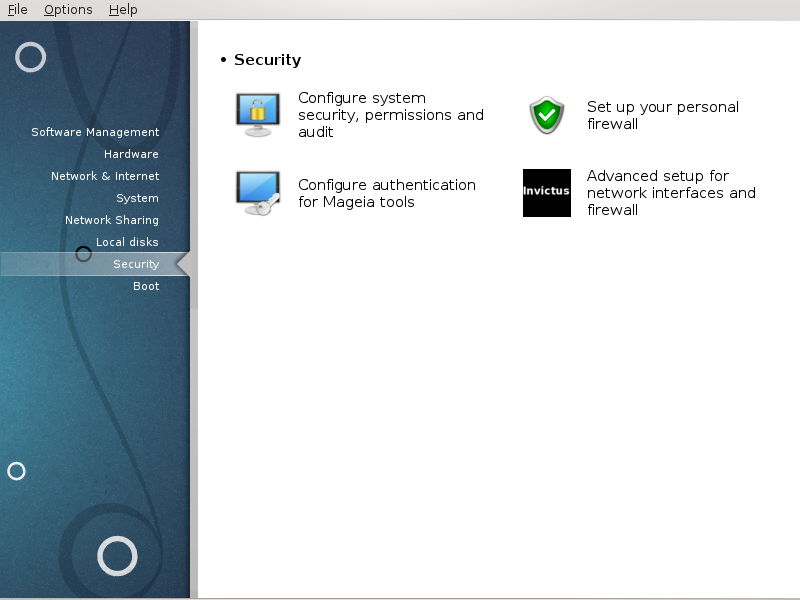Select the highlighted Security sidebar entry
The width and height of the screenshot is (800, 600).
point(136,264)
